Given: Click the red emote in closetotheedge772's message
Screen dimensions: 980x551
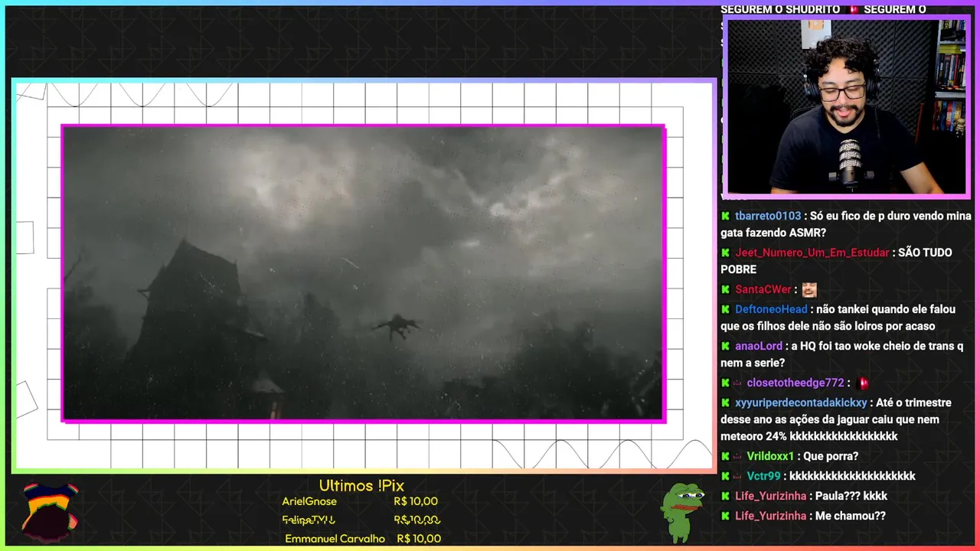Looking at the screenshot, I should pyautogui.click(x=863, y=383).
